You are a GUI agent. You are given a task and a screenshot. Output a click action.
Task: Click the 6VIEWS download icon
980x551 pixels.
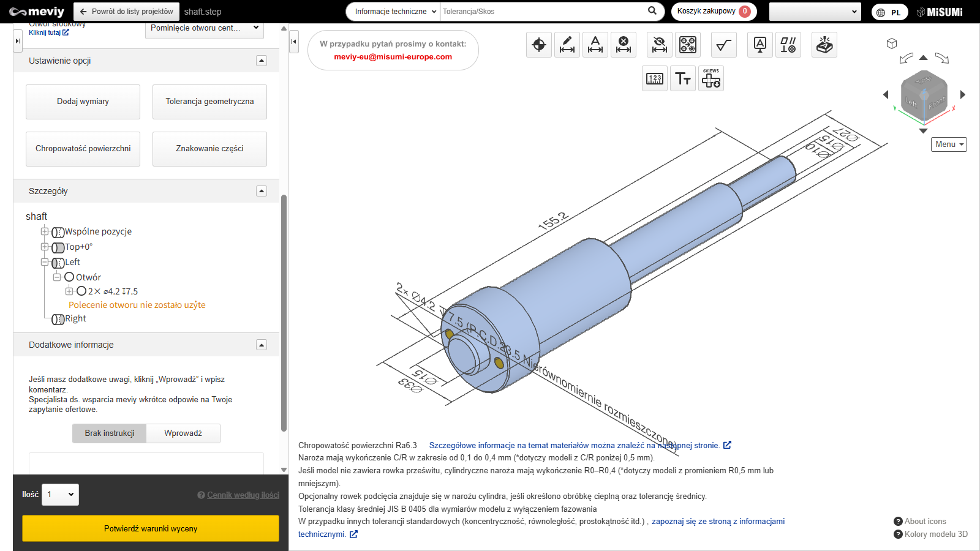point(711,79)
